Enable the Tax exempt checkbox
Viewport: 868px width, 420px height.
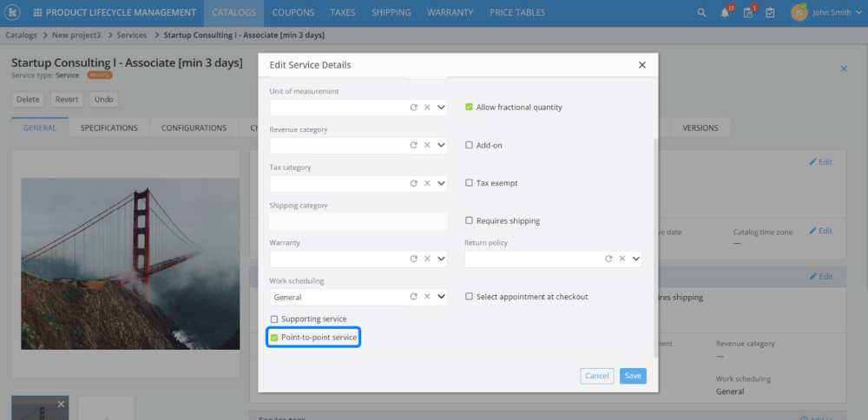click(x=469, y=183)
